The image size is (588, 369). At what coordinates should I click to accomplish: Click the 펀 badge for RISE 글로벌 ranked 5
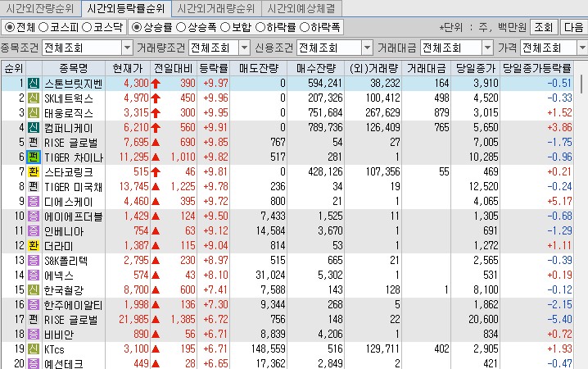pyautogui.click(x=34, y=142)
